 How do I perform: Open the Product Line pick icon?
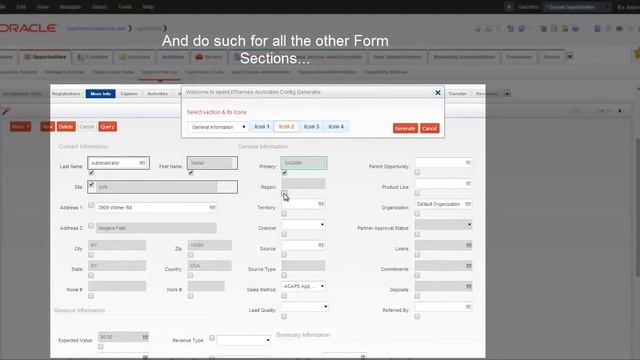pos(468,183)
